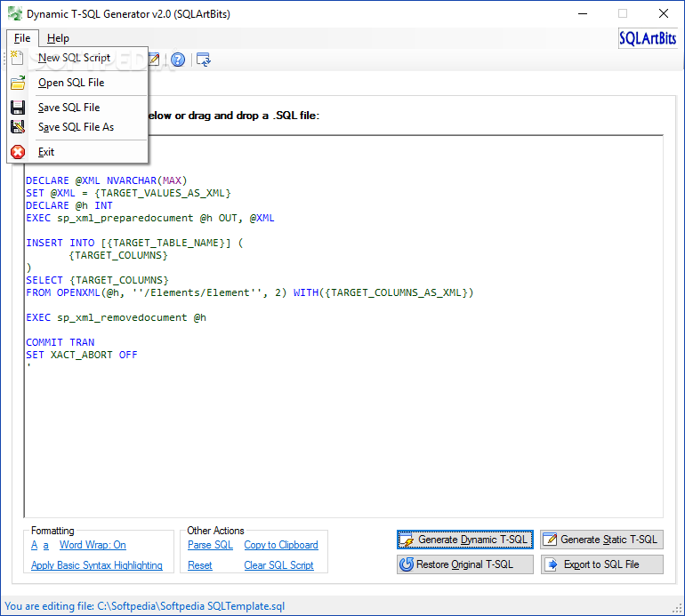Click the Copy to Clipboard link
The image size is (685, 616).
[x=281, y=545]
